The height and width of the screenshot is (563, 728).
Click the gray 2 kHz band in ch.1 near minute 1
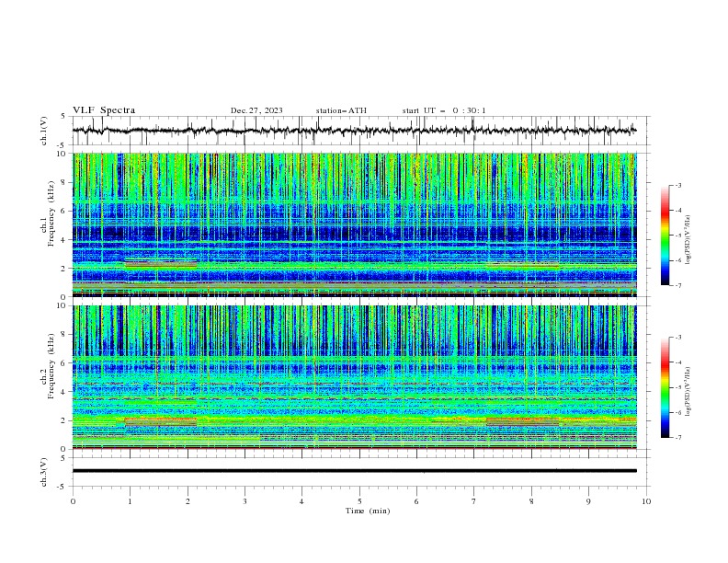click(161, 263)
